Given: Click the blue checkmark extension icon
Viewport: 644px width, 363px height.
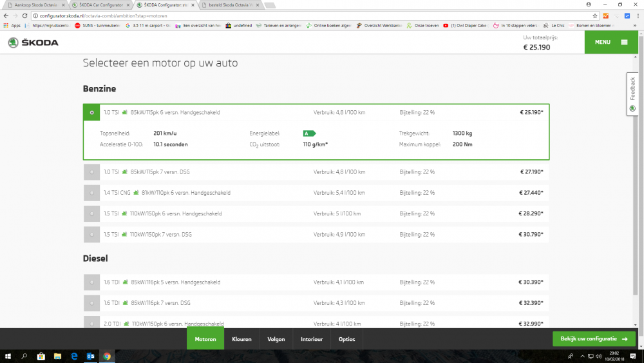Looking at the screenshot, I should [627, 15].
